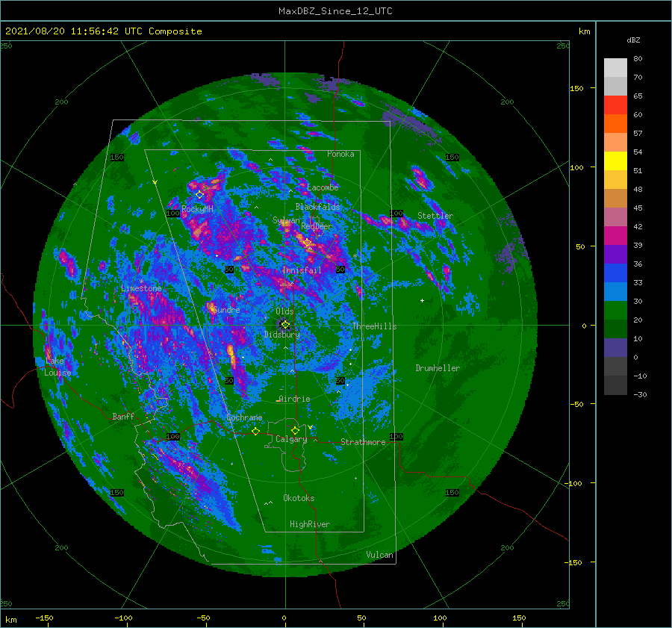672x628 pixels.
Task: Click the dBZ legend heading
Action: point(633,40)
